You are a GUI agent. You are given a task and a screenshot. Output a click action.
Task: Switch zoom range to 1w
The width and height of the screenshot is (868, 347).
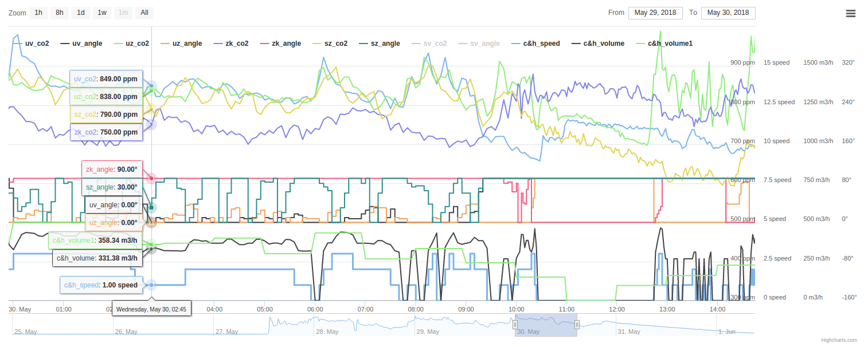tap(101, 13)
